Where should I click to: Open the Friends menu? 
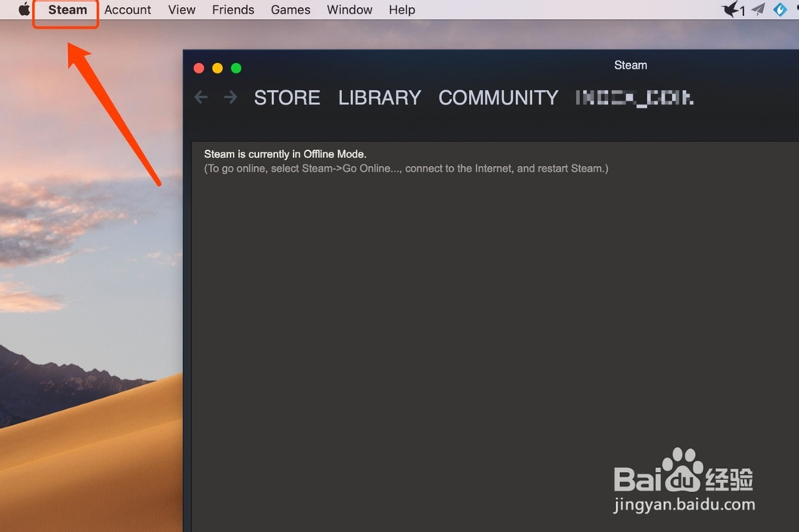pyautogui.click(x=233, y=10)
